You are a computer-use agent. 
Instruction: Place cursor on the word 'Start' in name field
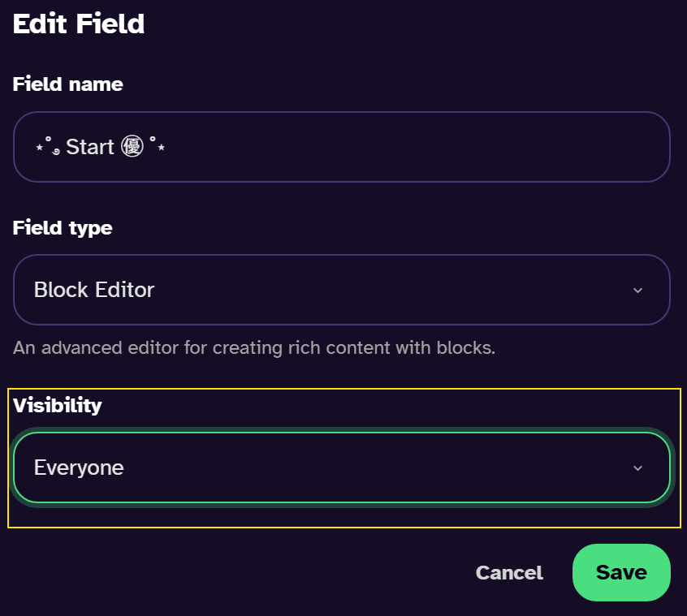tap(90, 147)
